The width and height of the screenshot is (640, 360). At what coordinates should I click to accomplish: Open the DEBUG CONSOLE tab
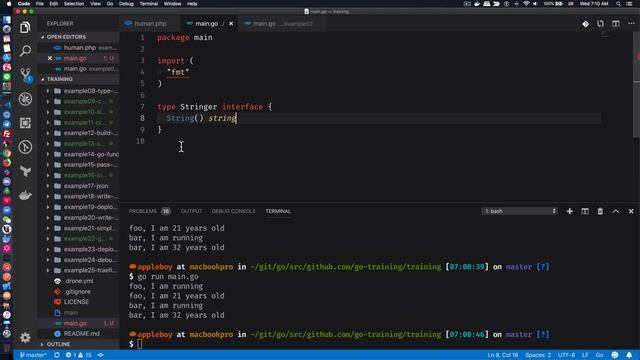[233, 211]
